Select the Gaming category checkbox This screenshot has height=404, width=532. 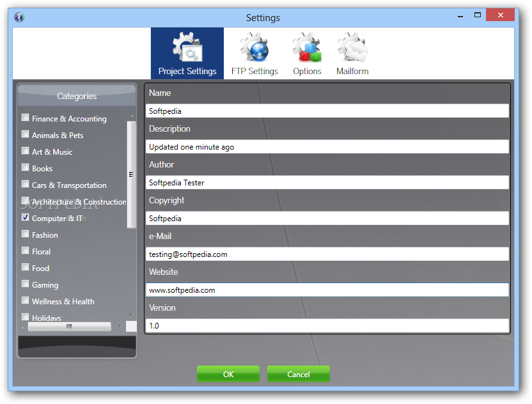tap(25, 284)
